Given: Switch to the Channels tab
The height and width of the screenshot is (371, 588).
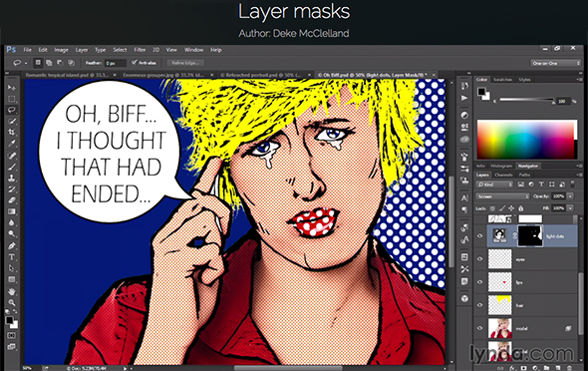Looking at the screenshot, I should (x=503, y=175).
